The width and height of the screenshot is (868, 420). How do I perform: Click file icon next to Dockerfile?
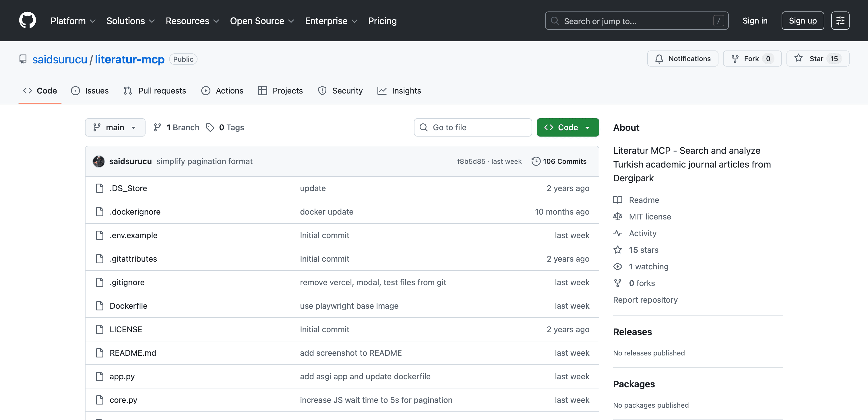[99, 306]
